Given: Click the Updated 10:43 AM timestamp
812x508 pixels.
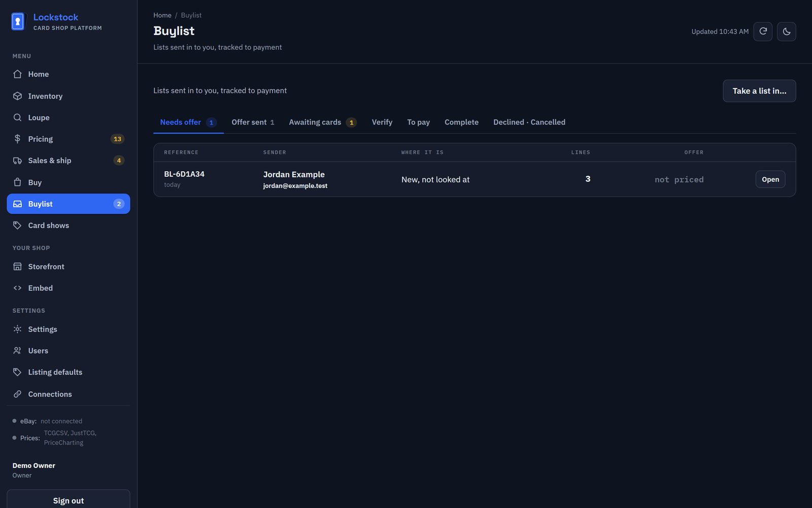Looking at the screenshot, I should (720, 31).
